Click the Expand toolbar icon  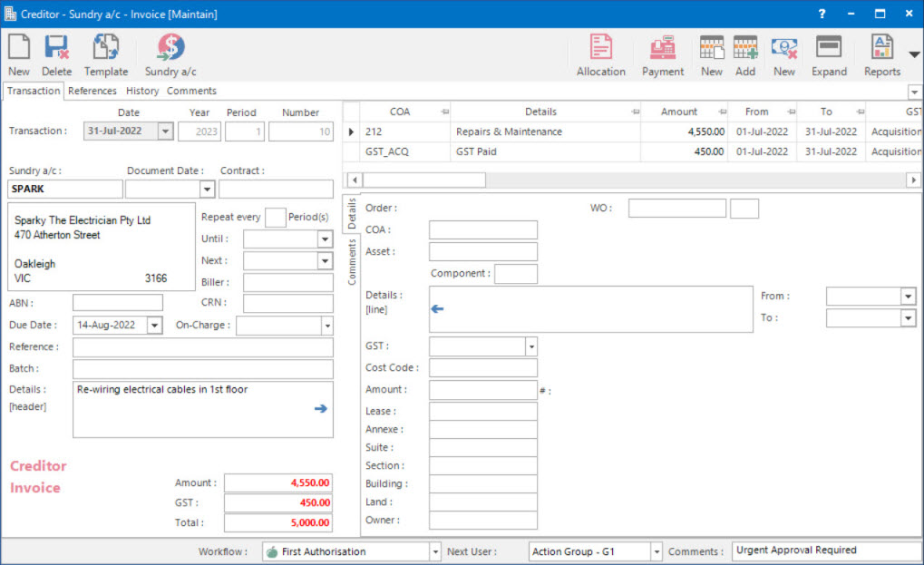pyautogui.click(x=828, y=50)
